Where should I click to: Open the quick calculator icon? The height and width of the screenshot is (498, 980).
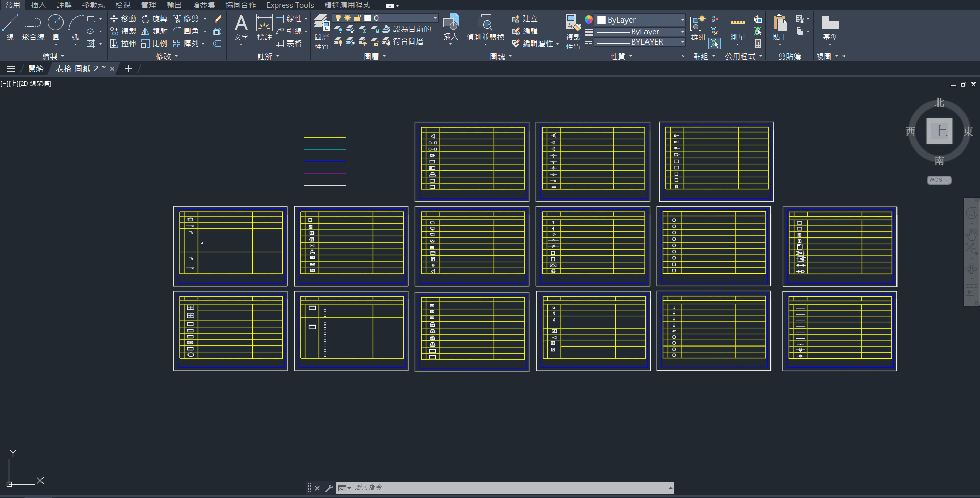pyautogui.click(x=757, y=44)
